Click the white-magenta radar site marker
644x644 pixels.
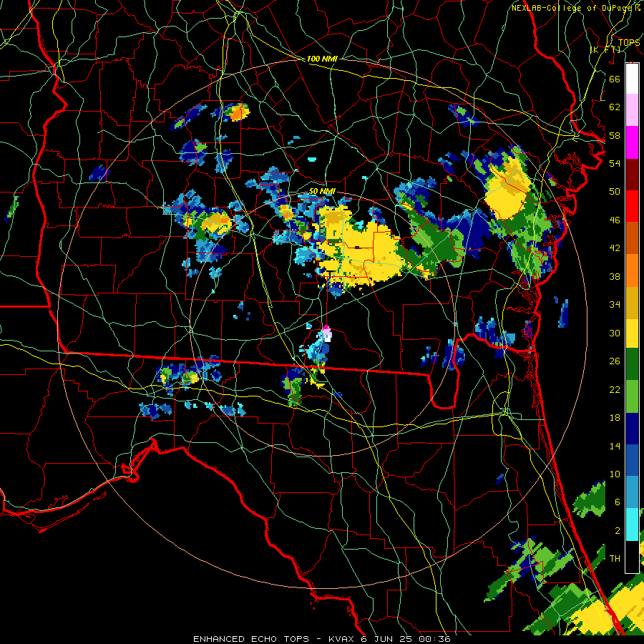(327, 333)
